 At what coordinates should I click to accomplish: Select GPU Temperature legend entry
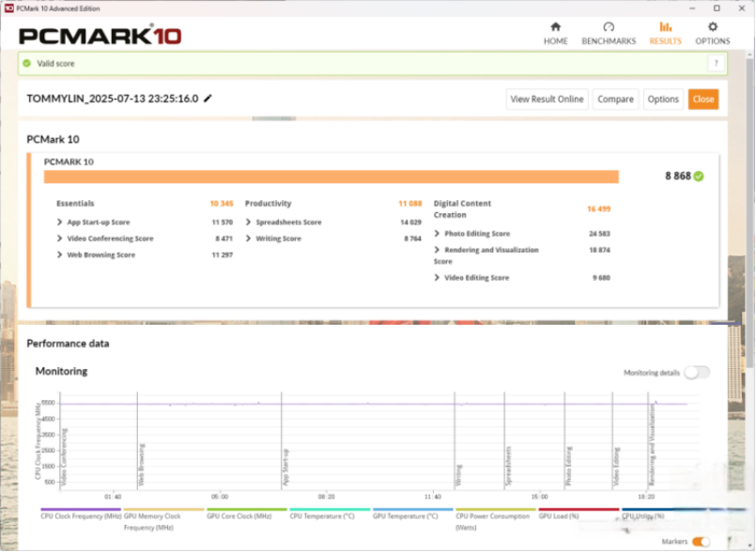click(x=412, y=514)
